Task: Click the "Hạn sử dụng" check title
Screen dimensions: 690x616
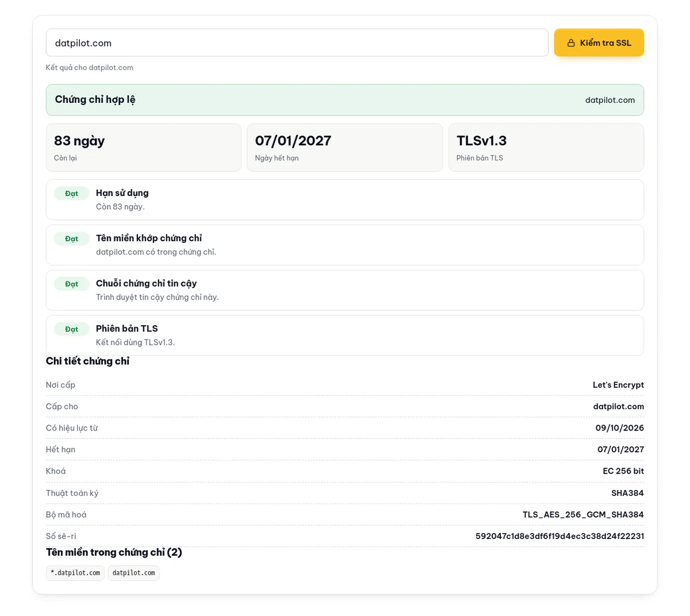Action: (x=122, y=193)
